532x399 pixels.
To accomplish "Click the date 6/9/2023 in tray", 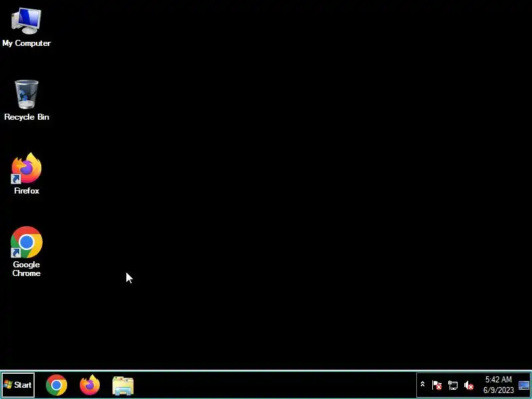I will (498, 390).
